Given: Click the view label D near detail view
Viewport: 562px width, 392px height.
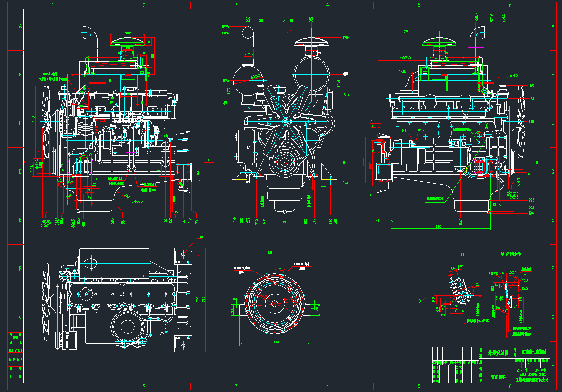Looking at the screenshot, I should [420, 301].
